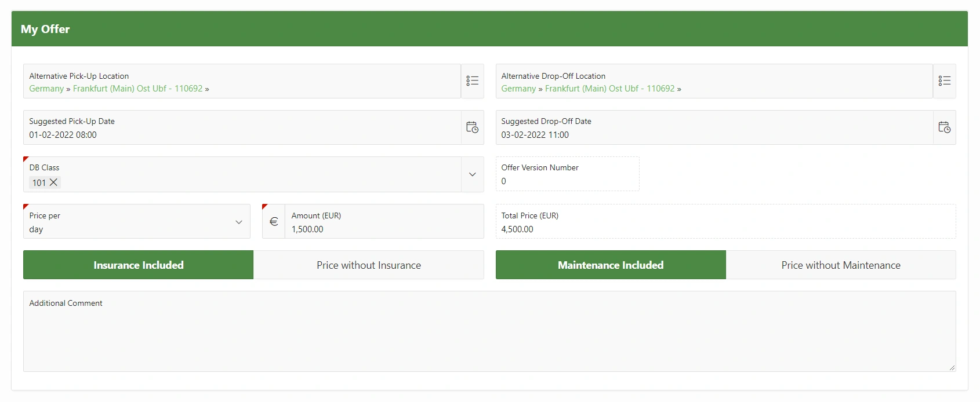Open the Price per dropdown
The image size is (980, 402).
[238, 222]
